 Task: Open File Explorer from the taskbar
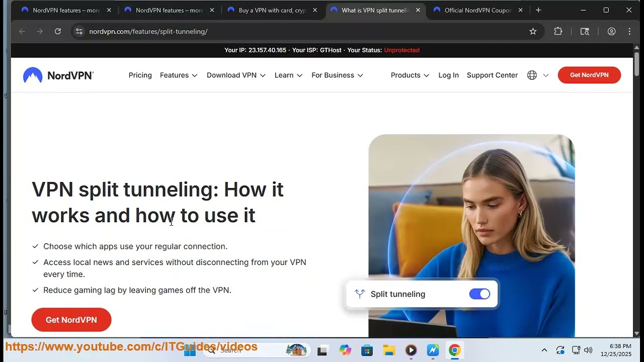coord(389,350)
